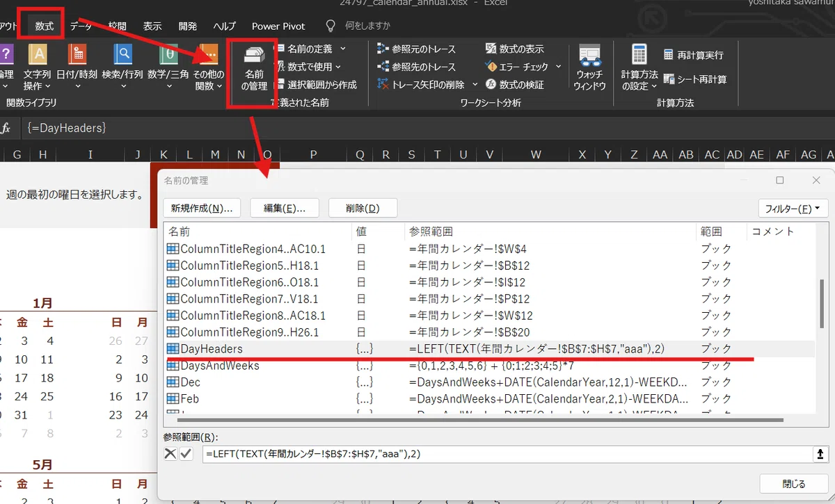Open ウォッチ ウィンドウ
The image size is (835, 504).
click(x=589, y=67)
